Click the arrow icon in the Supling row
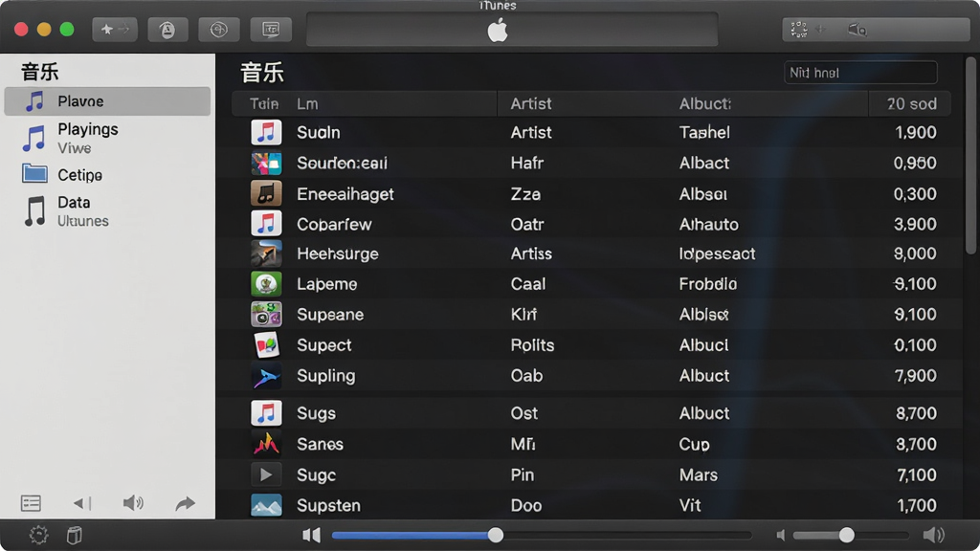 (x=266, y=376)
